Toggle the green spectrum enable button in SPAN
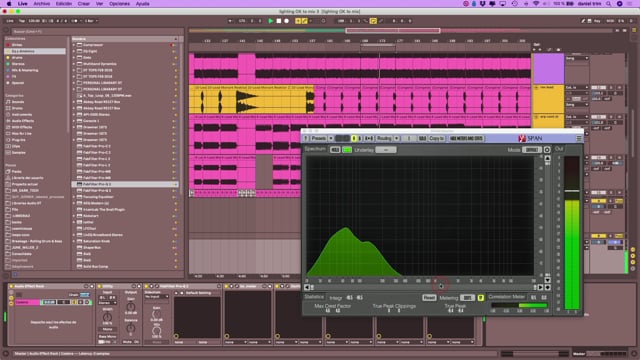Viewport: 640px width, 360px height. pyautogui.click(x=347, y=150)
